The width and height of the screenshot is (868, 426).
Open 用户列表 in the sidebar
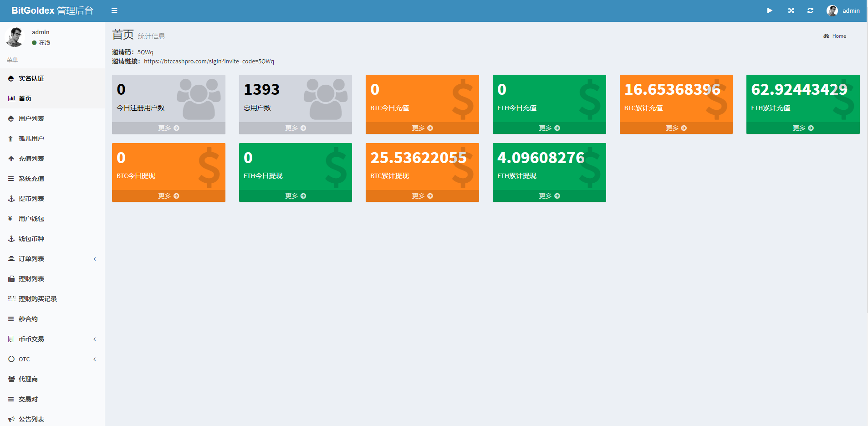pos(31,118)
